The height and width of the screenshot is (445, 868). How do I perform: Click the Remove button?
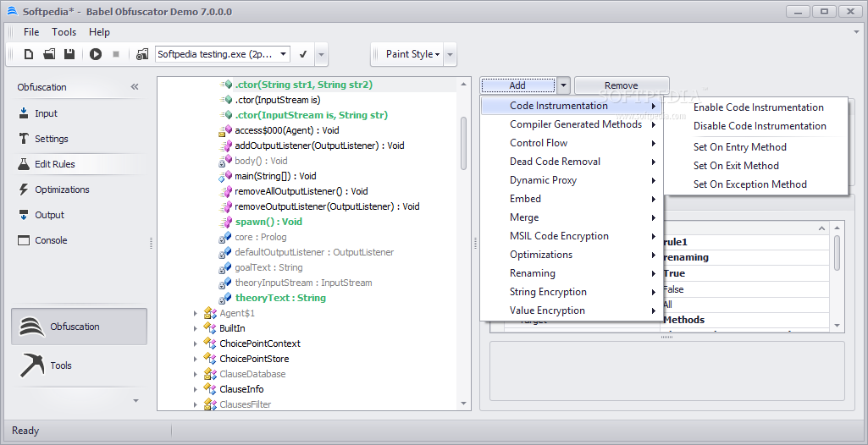point(621,85)
